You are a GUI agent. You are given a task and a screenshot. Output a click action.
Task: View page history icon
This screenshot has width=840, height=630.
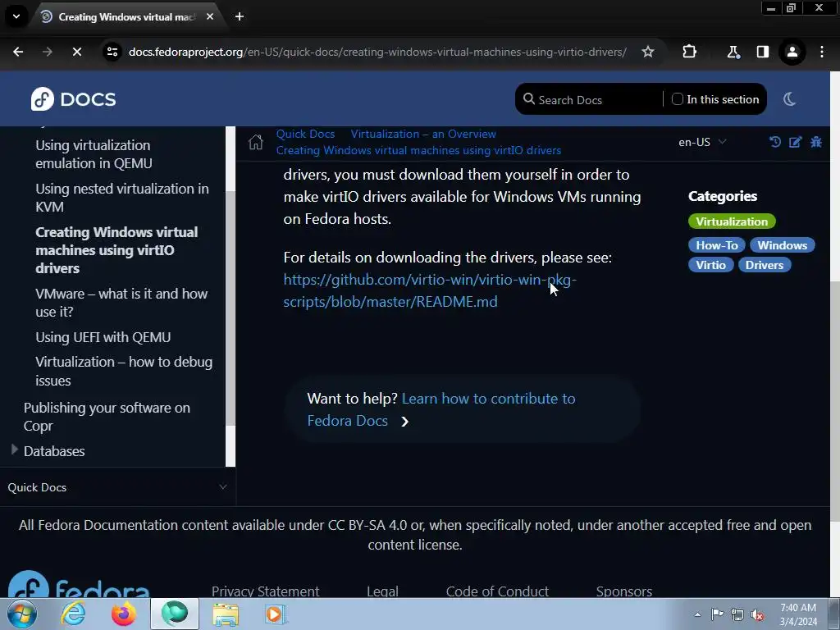(774, 141)
